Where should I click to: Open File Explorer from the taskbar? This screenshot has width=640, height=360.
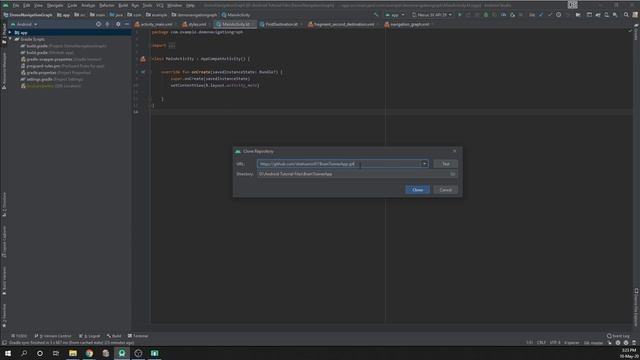tap(73, 353)
